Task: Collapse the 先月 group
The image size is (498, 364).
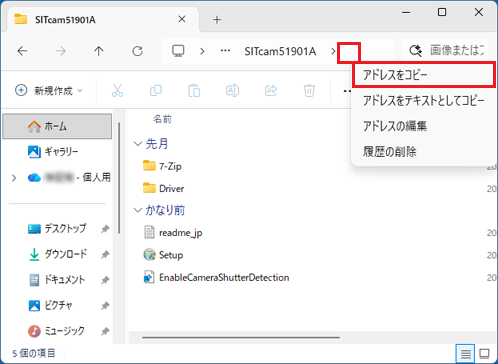Action: 138,144
